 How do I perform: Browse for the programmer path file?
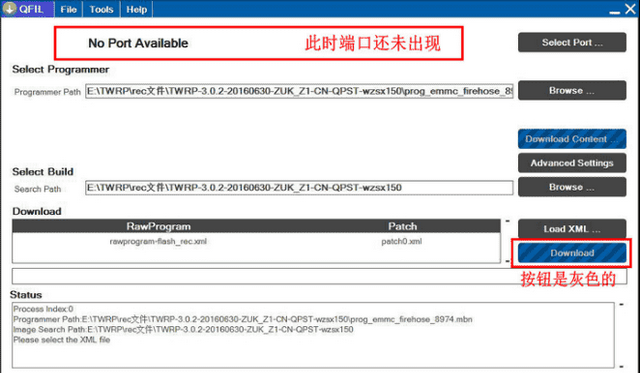[572, 90]
